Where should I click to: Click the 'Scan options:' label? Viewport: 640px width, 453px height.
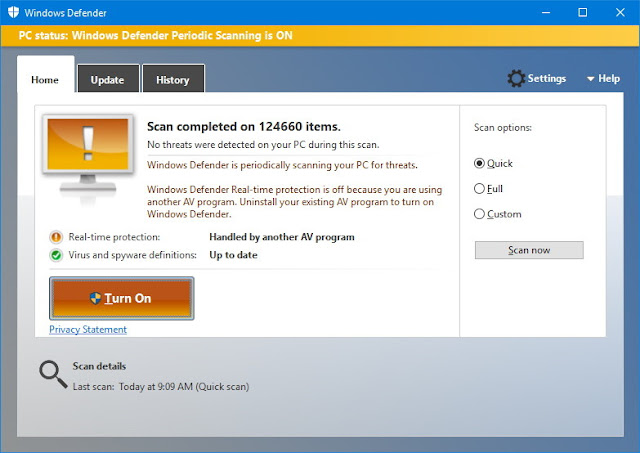point(503,128)
